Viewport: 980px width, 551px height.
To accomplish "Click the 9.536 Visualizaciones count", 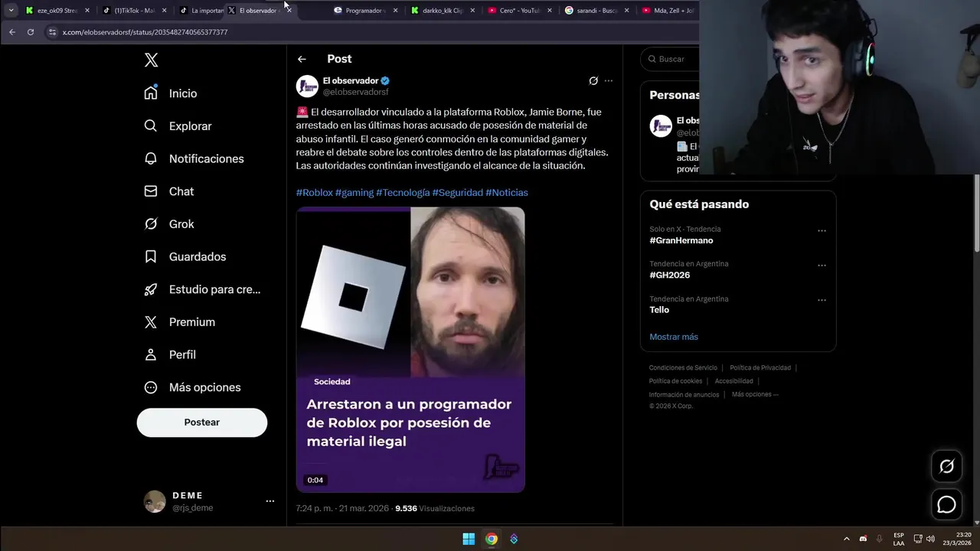I will 435,509.
